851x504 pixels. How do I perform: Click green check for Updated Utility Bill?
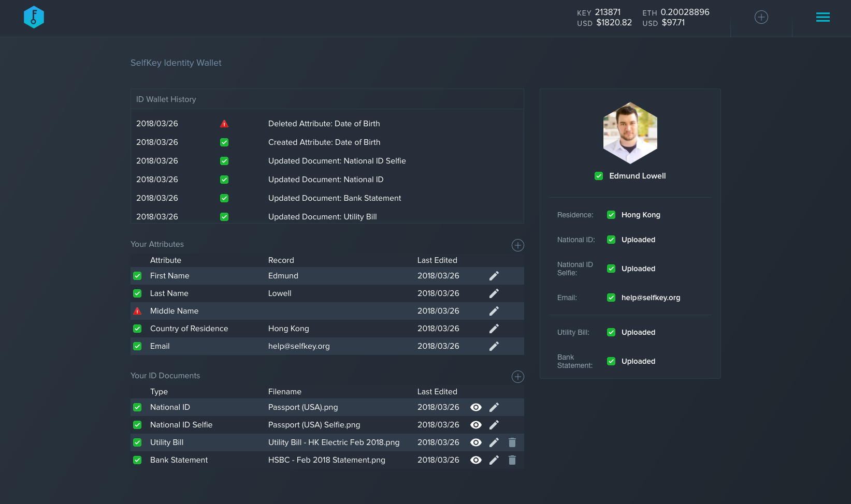click(224, 217)
